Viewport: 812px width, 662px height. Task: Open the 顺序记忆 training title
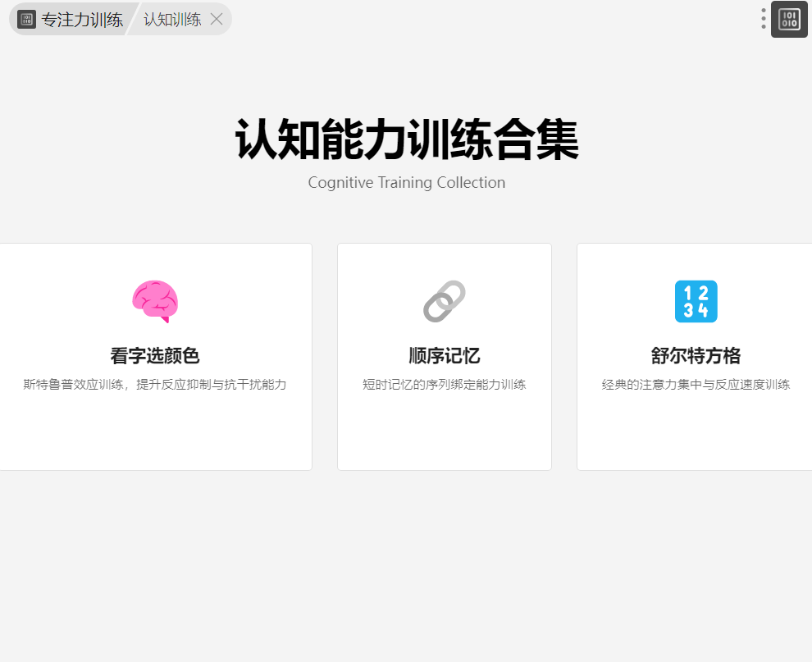point(445,356)
